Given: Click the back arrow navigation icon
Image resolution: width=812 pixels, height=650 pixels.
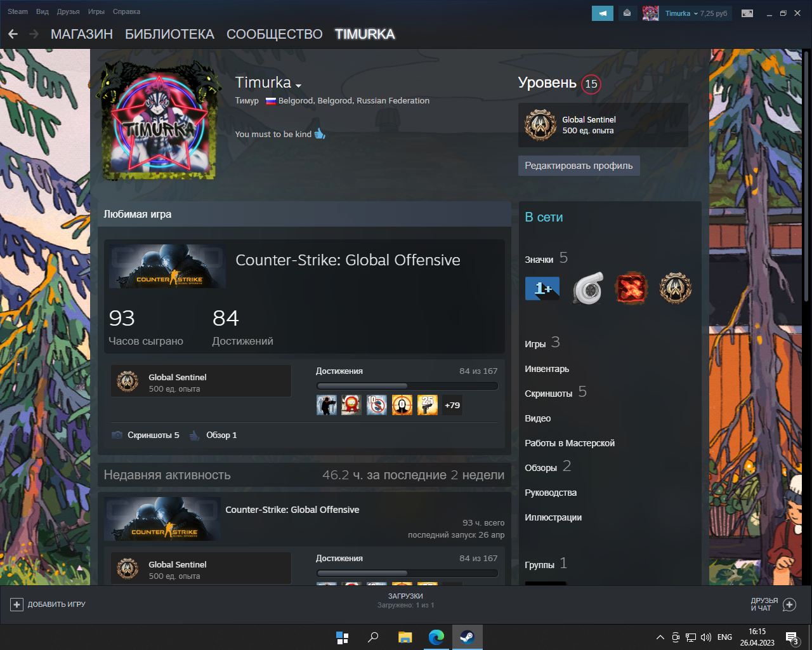Looking at the screenshot, I should (13, 34).
